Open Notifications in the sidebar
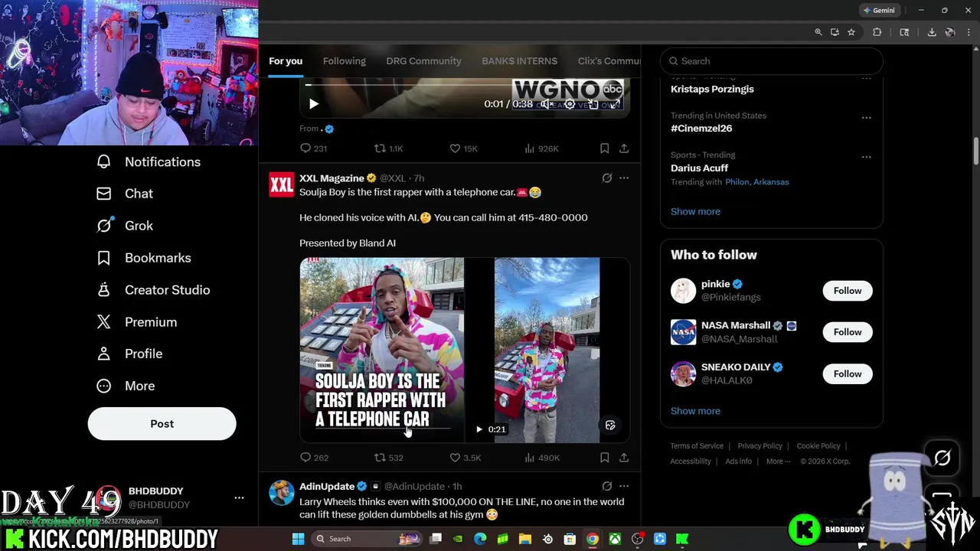Image resolution: width=980 pixels, height=551 pixels. pyautogui.click(x=149, y=161)
